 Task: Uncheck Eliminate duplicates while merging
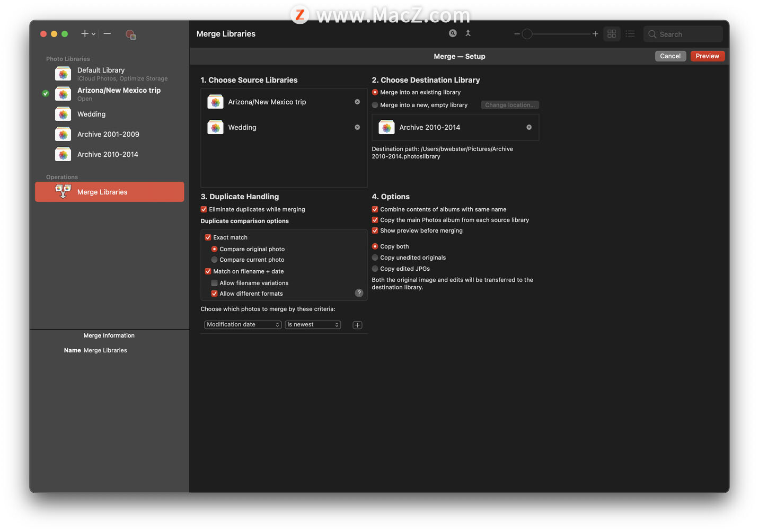[x=204, y=209]
